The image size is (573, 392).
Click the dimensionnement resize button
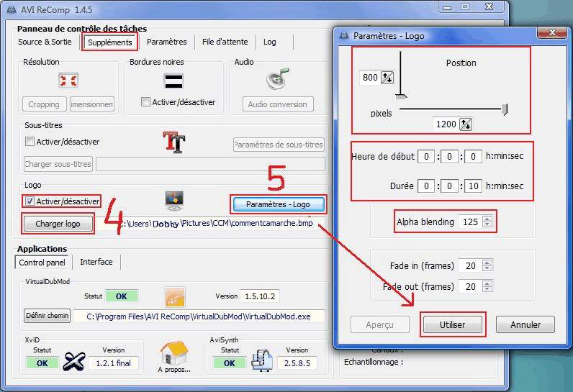[92, 104]
